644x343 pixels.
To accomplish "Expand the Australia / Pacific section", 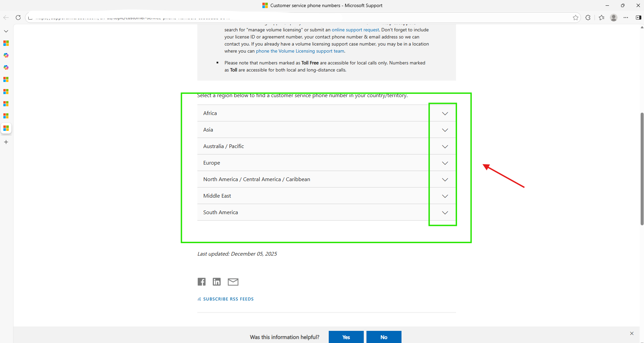I will (x=326, y=146).
